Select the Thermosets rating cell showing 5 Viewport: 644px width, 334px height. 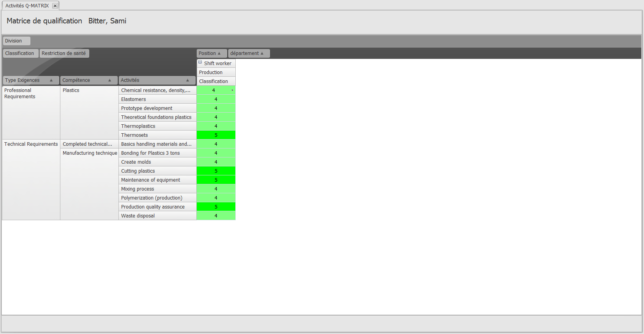216,135
